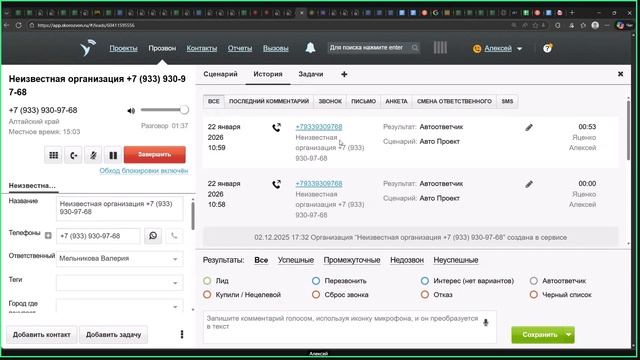This screenshot has width=640, height=360.
Task: Open the Сохранить dropdown arrow
Action: pyautogui.click(x=568, y=334)
